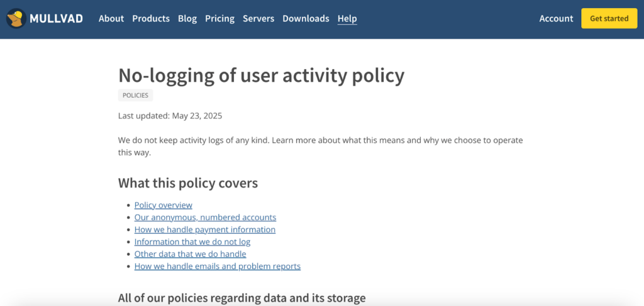Open How we handle emails and problem reports

(x=217, y=266)
